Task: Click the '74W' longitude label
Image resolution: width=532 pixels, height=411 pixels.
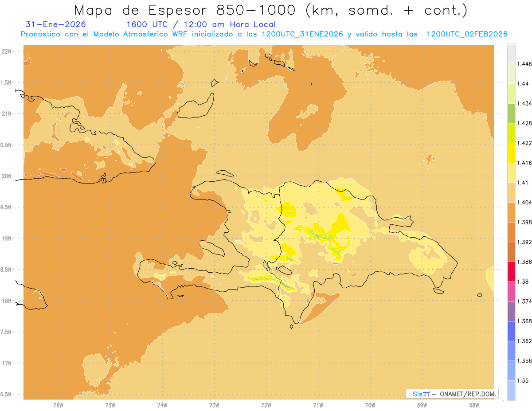Action: [x=162, y=406]
